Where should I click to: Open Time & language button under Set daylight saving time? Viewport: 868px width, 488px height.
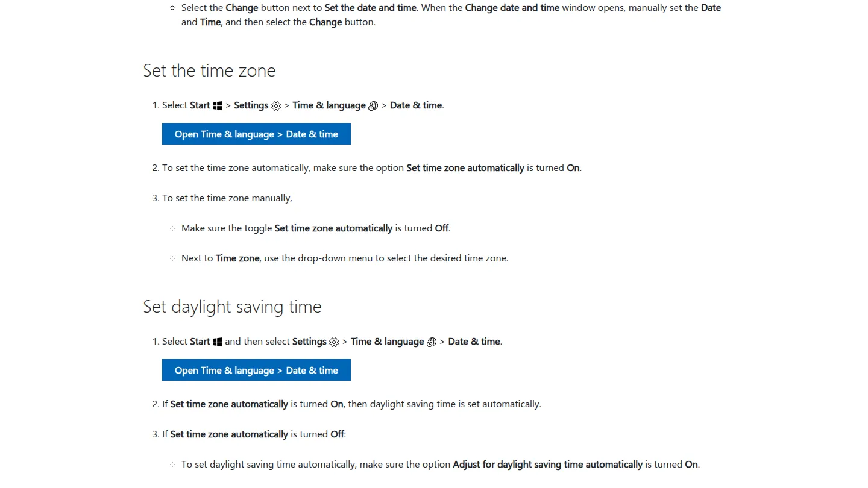click(256, 371)
